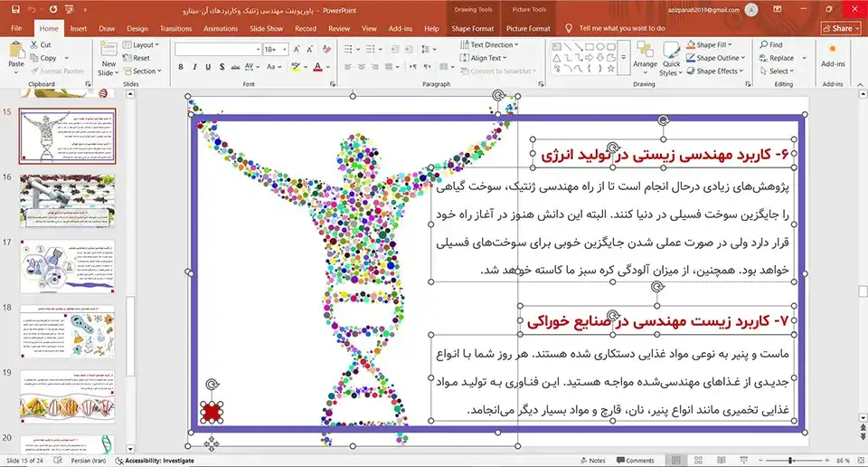Toggle Strikethrough formatting
The image size is (868, 467).
coord(235,67)
